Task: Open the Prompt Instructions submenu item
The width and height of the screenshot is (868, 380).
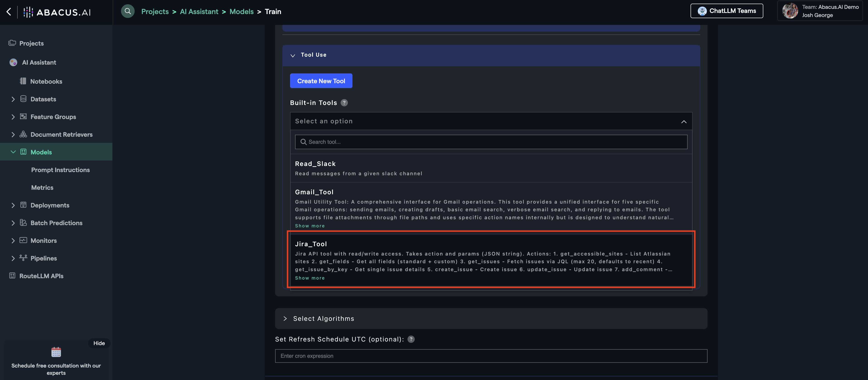Action: click(60, 170)
